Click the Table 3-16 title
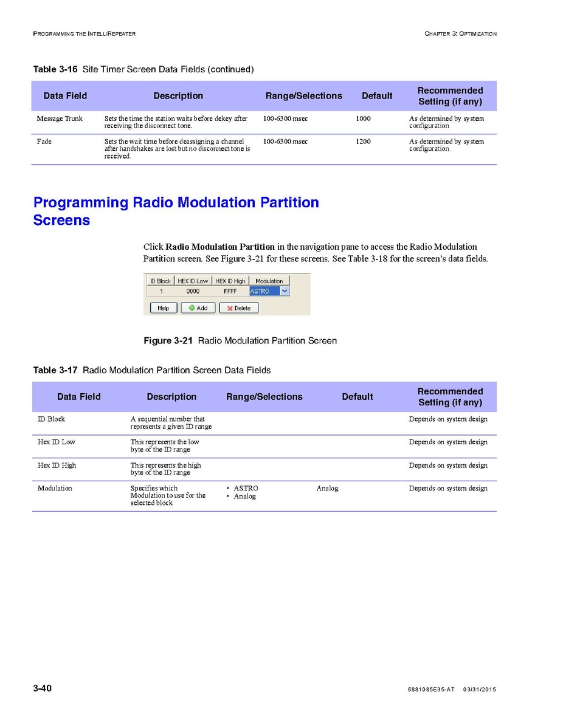 point(143,69)
